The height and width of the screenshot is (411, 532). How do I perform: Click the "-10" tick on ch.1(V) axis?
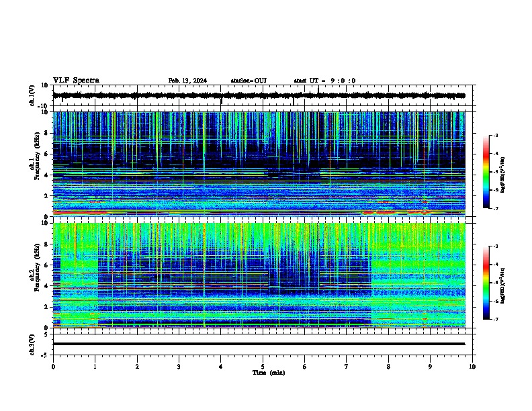point(43,106)
